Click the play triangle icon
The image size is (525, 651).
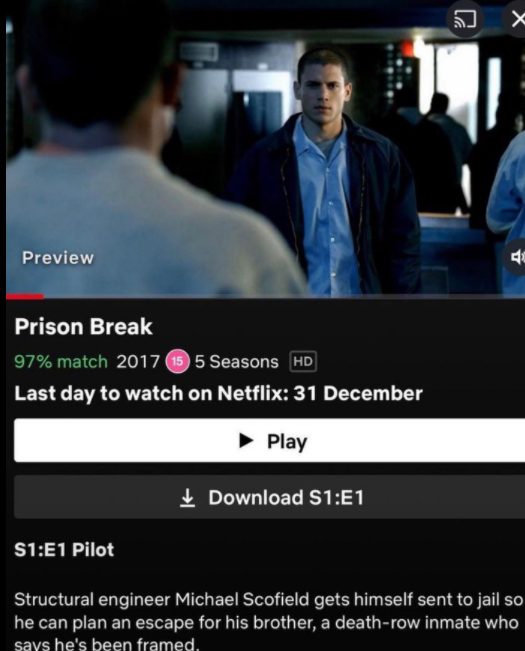point(246,441)
